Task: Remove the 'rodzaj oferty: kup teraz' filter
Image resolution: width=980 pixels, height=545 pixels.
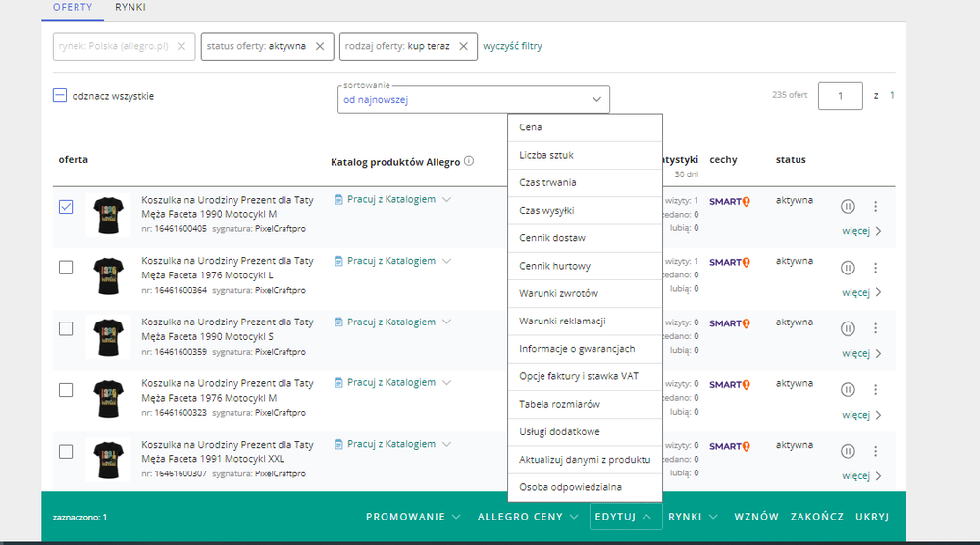Action: tap(464, 46)
